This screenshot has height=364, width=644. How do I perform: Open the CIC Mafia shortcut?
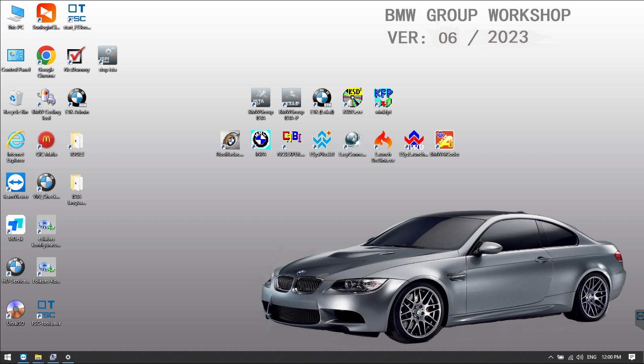[x=46, y=144]
